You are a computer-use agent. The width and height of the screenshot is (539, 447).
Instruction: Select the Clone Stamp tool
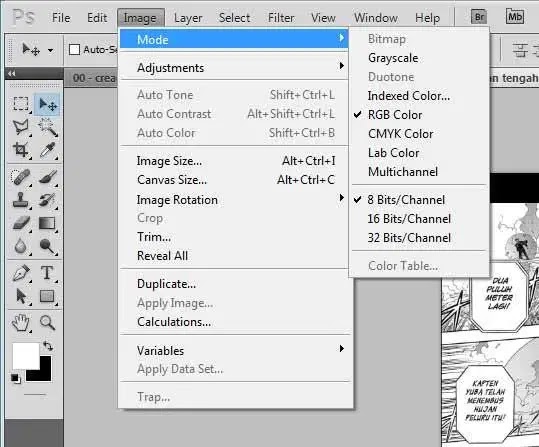point(21,200)
